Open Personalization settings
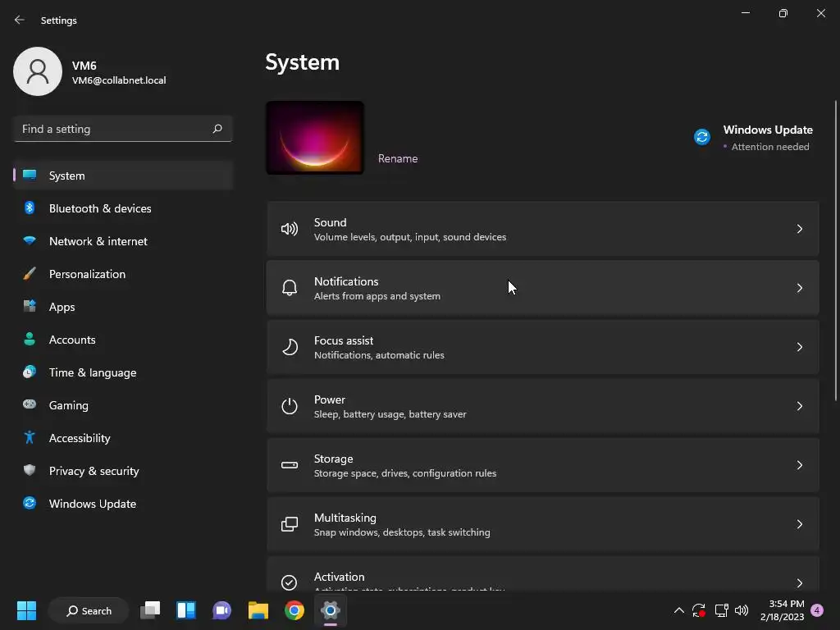Screen dimensions: 840x630 (x=123, y=274)
